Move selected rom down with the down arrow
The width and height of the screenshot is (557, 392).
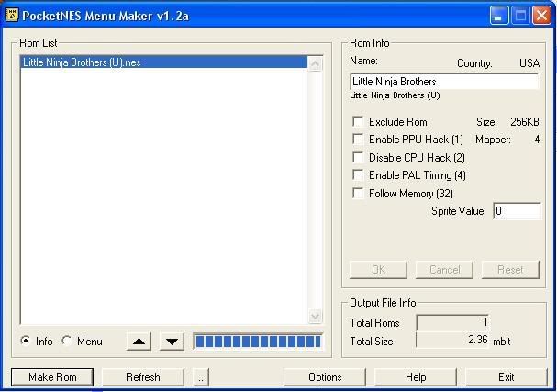(172, 342)
